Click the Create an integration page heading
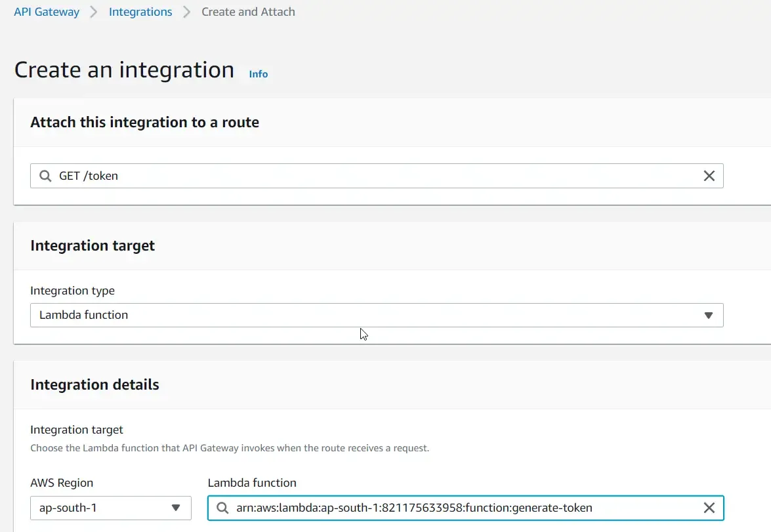 coord(123,70)
